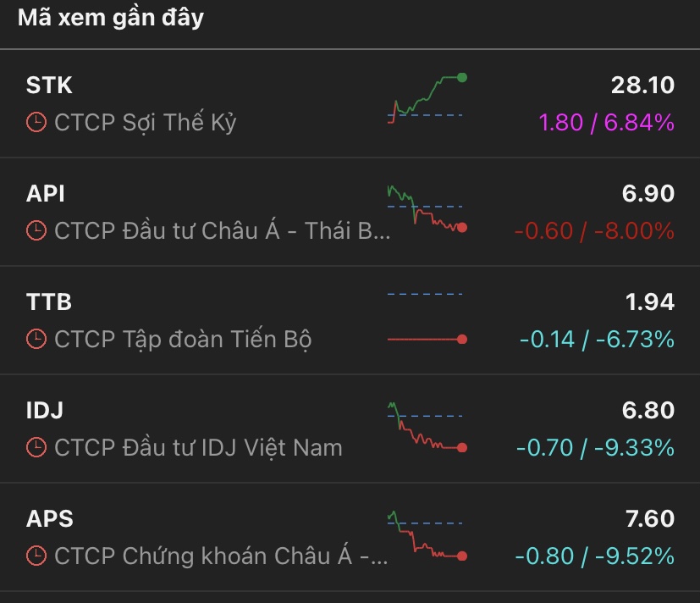Viewport: 700px width, 603px height.
Task: Select the STK ticker symbol
Action: pyautogui.click(x=49, y=86)
